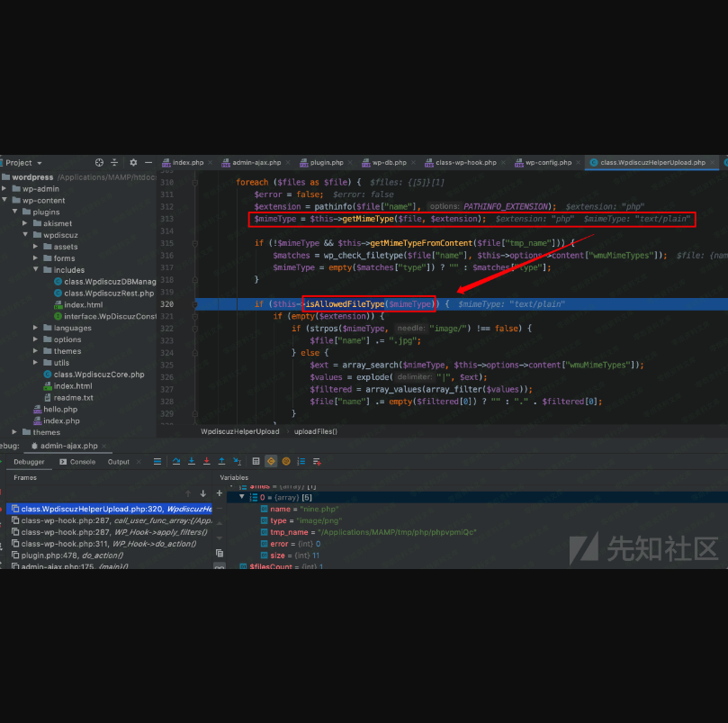Click the Project panel settings gear
The width and height of the screenshot is (728, 723).
[x=133, y=163]
